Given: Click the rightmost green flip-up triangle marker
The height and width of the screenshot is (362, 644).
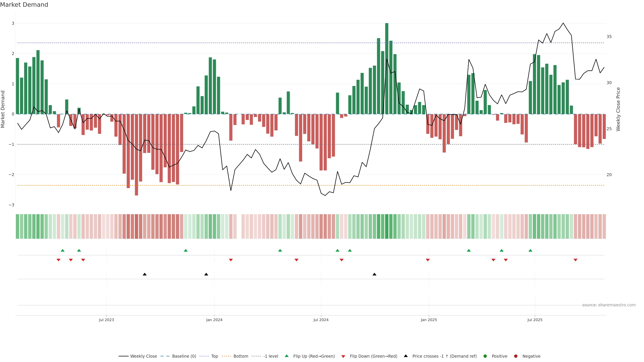Looking at the screenshot, I should [530, 250].
